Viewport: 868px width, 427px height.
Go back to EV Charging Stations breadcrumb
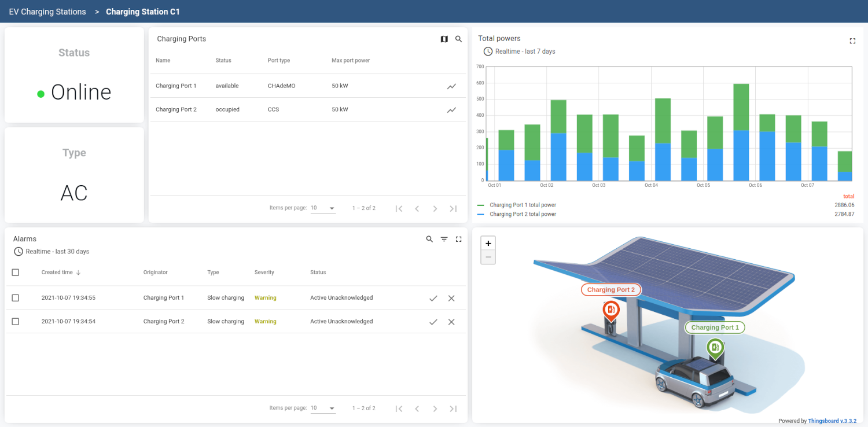(x=47, y=12)
